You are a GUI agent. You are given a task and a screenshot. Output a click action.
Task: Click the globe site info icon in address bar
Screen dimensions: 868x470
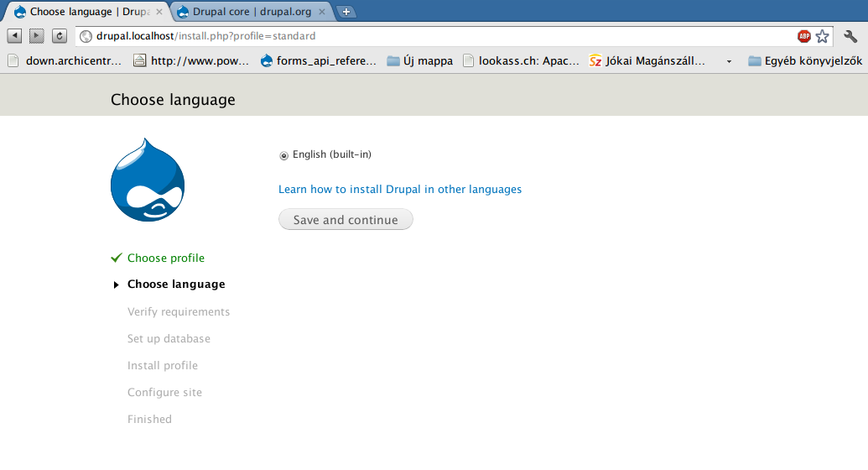tap(86, 37)
